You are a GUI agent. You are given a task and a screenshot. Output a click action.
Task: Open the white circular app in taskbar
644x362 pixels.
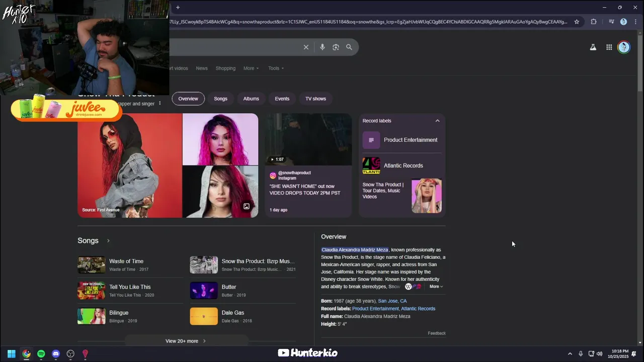pyautogui.click(x=70, y=354)
